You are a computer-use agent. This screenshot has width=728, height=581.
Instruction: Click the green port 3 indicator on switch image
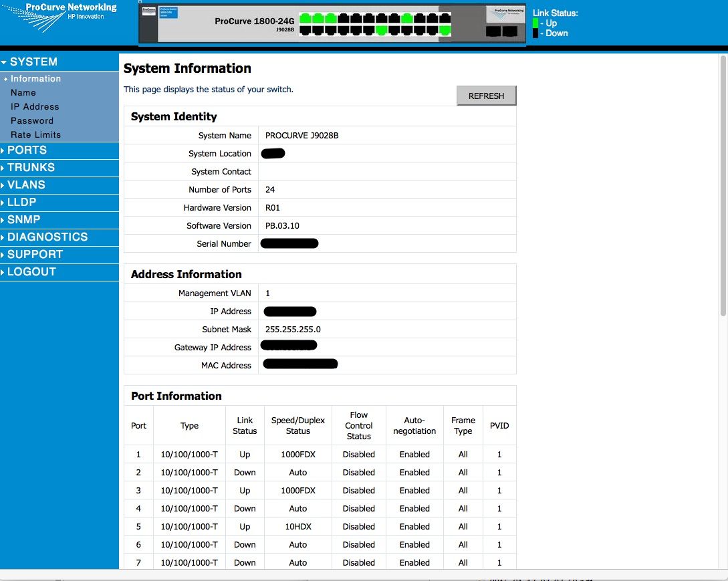[318, 18]
